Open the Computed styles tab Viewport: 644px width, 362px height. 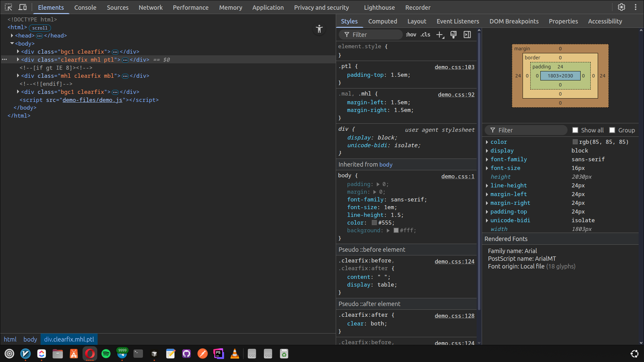(x=382, y=21)
